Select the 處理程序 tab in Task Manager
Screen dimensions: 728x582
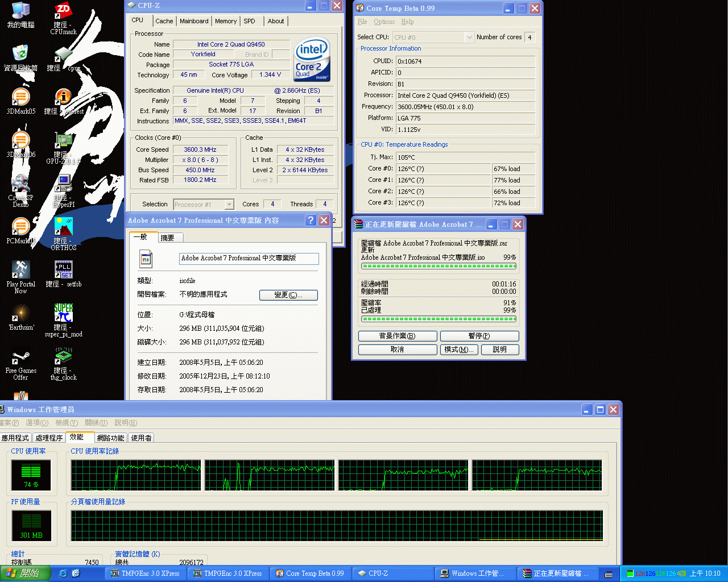(x=49, y=438)
